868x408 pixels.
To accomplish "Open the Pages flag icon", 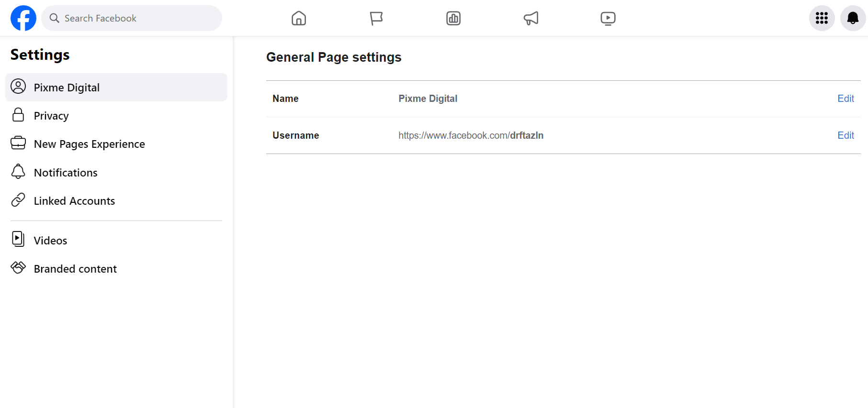I will point(376,18).
